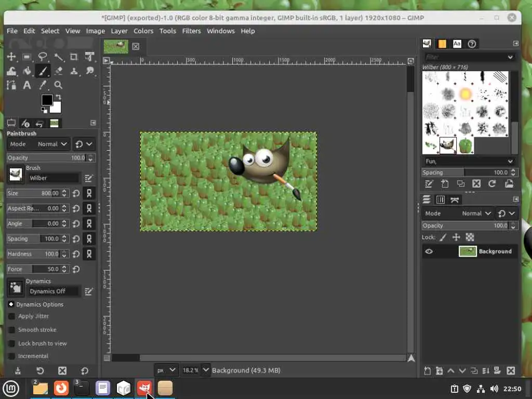
Task: Select the Paintbrush tool
Action: (43, 71)
